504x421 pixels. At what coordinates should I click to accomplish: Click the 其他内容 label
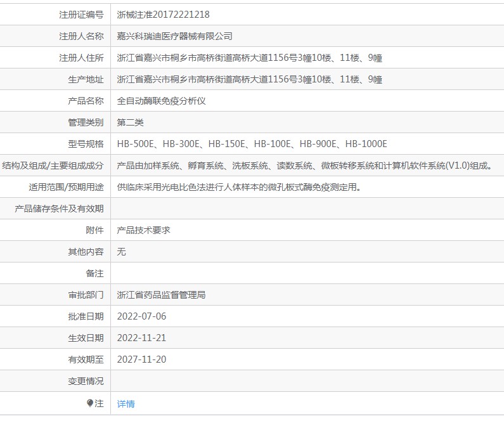pyautogui.click(x=86, y=252)
